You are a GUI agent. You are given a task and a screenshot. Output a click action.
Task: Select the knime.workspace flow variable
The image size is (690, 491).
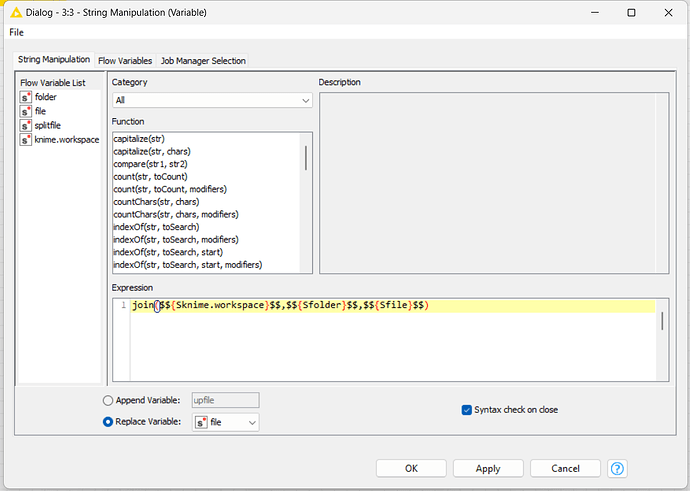(67, 140)
